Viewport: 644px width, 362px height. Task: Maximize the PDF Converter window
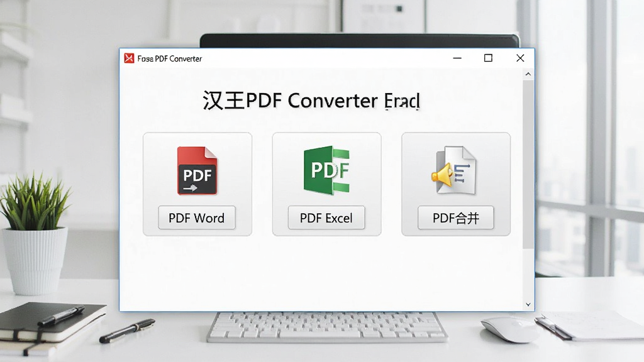click(x=488, y=58)
